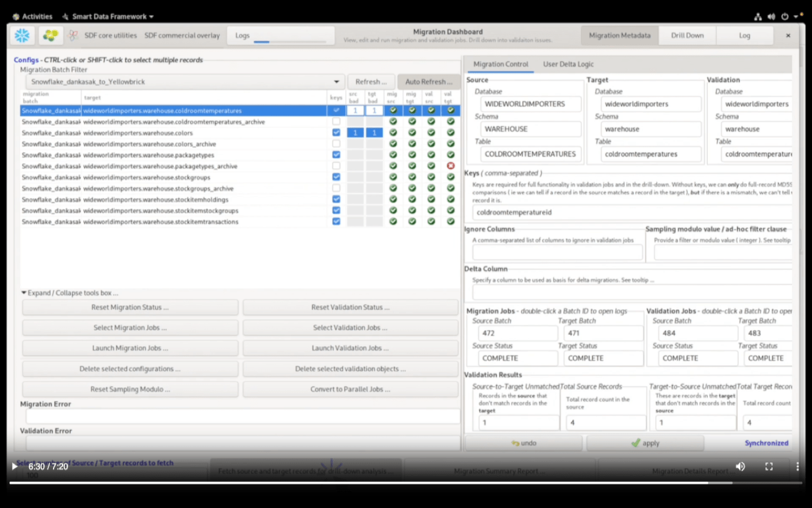Click the Launch Migration Jobs button

(130, 348)
